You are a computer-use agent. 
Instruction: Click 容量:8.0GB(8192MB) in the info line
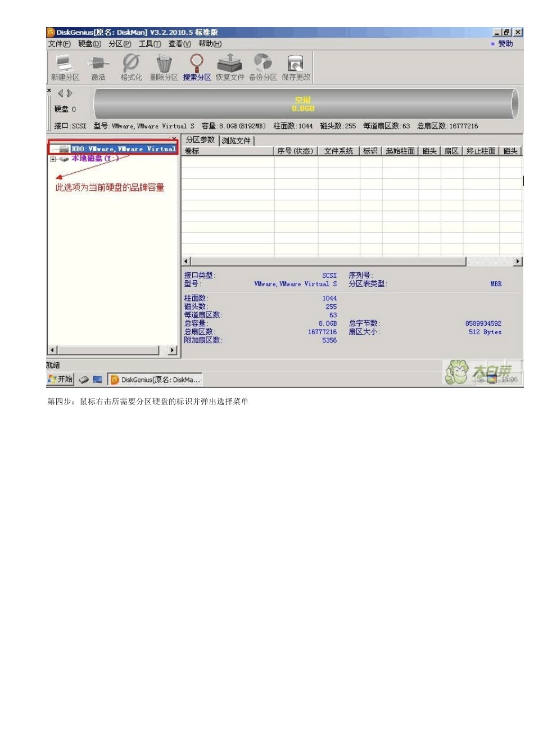(233, 126)
